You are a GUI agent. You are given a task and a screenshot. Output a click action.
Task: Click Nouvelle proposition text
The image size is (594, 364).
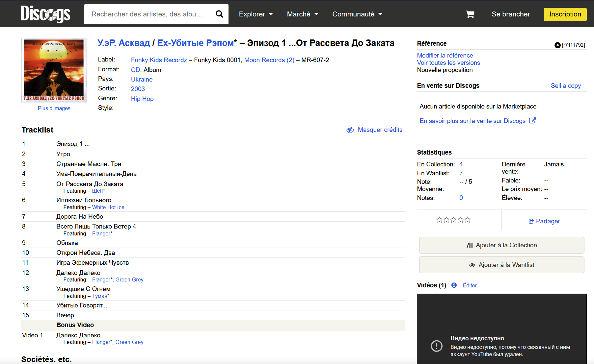pos(445,70)
